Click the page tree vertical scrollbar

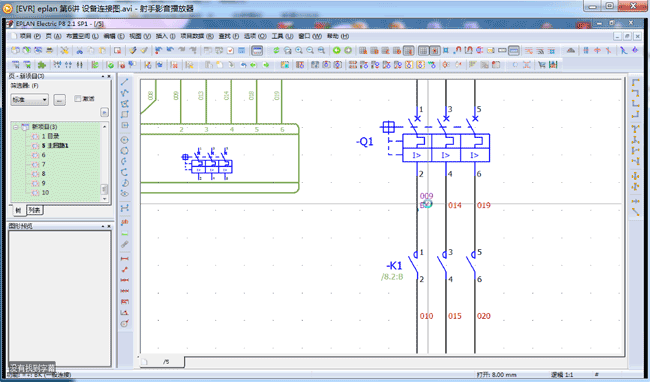tap(104, 162)
